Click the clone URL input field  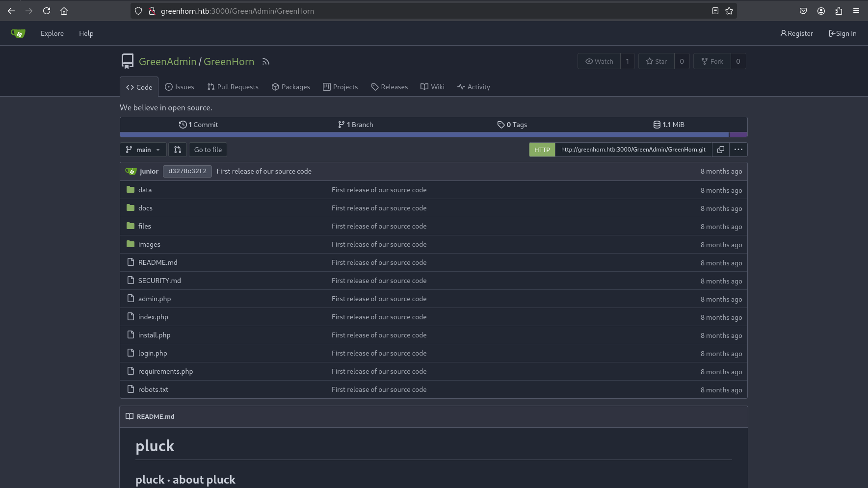click(x=633, y=150)
